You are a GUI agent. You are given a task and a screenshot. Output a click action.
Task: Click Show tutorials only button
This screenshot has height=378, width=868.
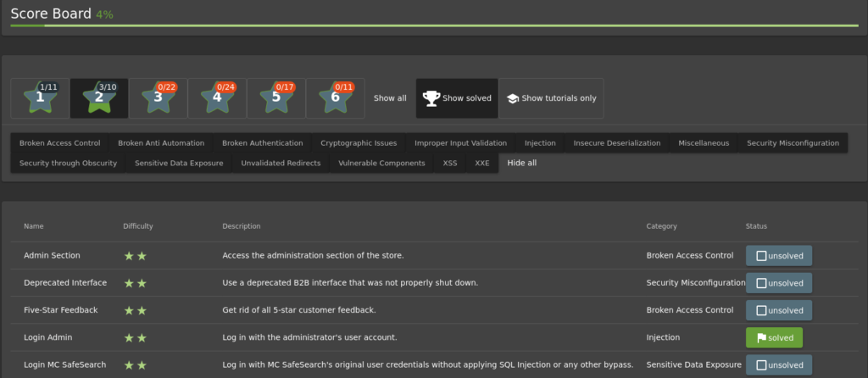[551, 98]
